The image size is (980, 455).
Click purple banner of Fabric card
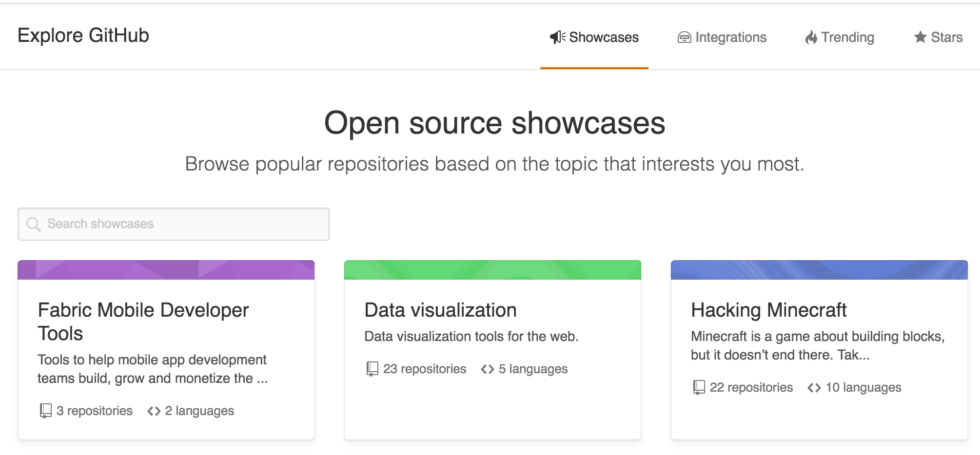coord(166,270)
